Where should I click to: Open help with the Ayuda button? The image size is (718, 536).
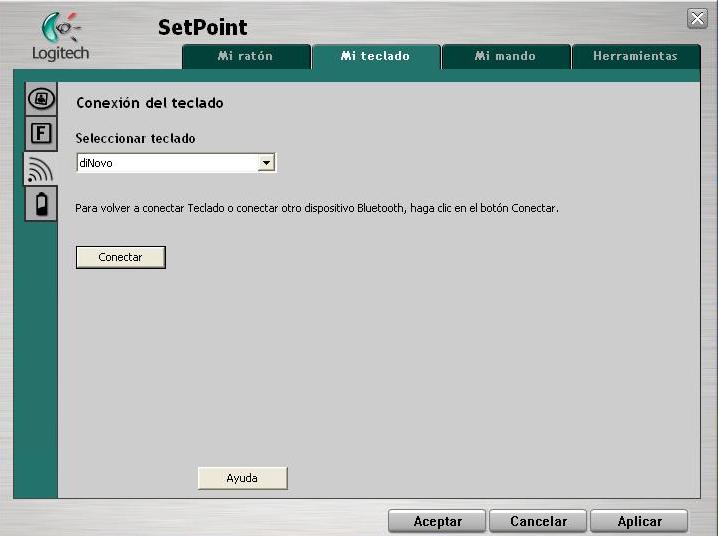(x=242, y=478)
